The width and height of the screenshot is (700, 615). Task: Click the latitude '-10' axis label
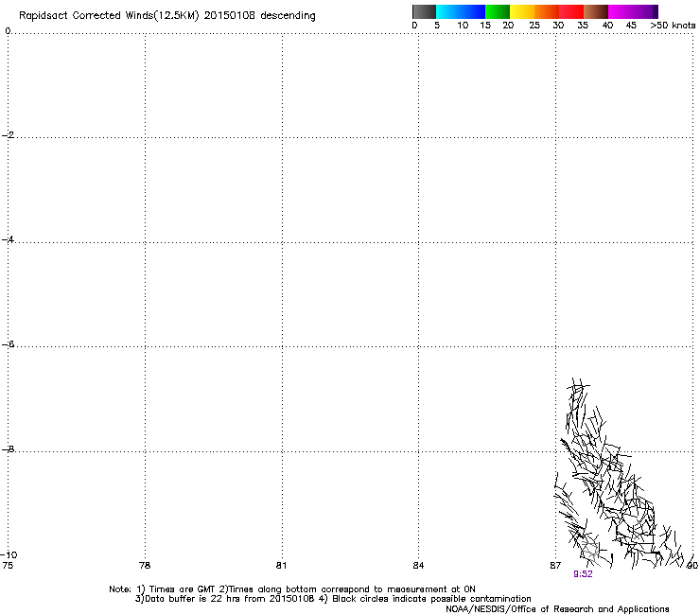(x=9, y=554)
